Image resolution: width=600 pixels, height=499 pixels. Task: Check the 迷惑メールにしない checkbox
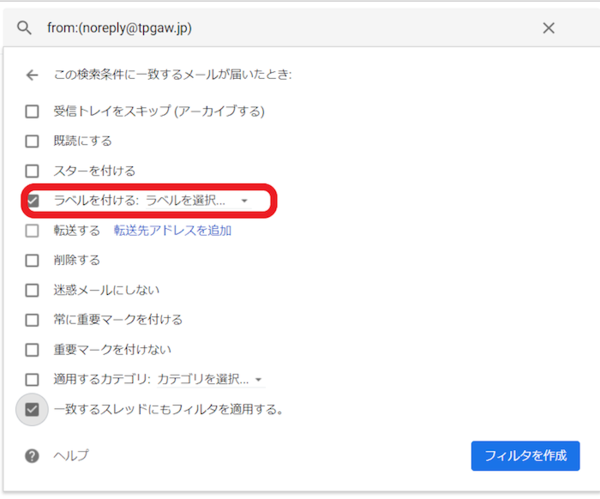[x=32, y=290]
